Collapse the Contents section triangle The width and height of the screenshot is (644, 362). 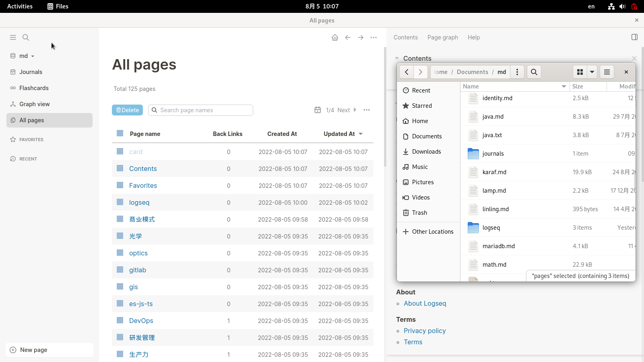coord(397,58)
